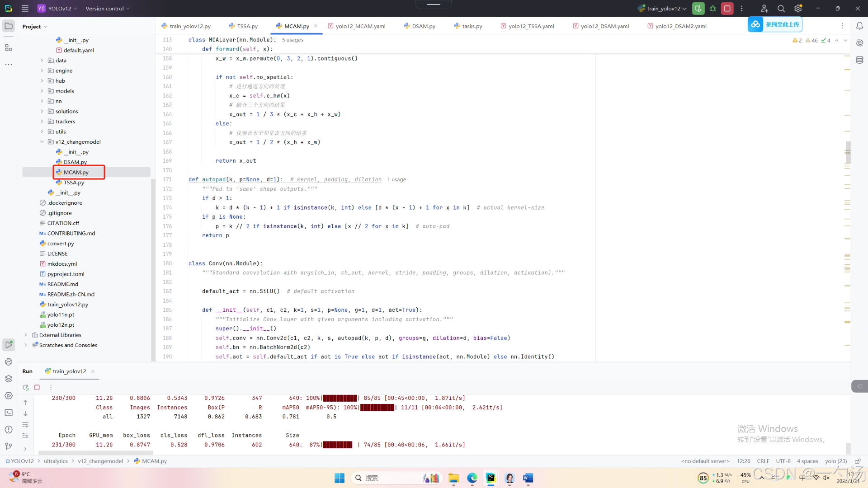The width and height of the screenshot is (868, 488).
Task: Click the yolo (23) interpreter selector
Action: pos(835,461)
